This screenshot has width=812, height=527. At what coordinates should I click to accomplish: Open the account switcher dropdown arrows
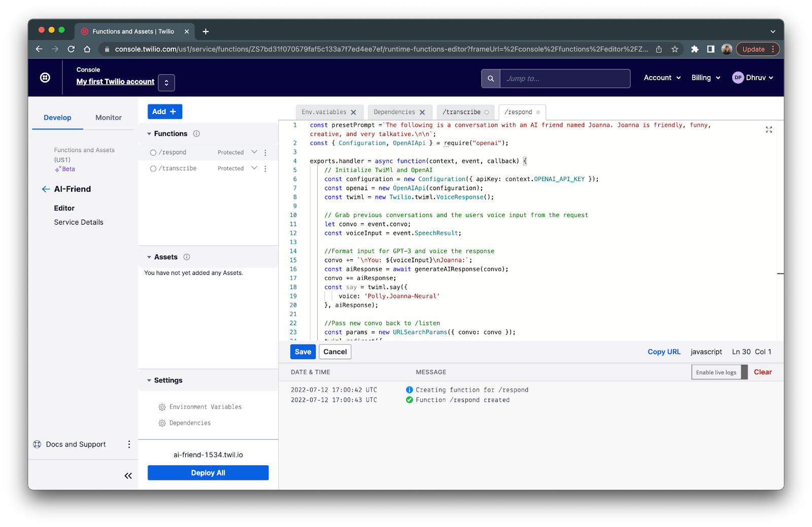tap(166, 83)
